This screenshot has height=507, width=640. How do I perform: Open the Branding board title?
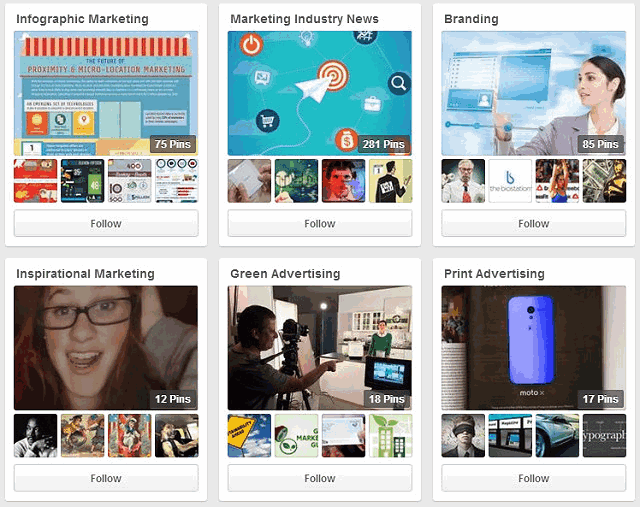(471, 19)
